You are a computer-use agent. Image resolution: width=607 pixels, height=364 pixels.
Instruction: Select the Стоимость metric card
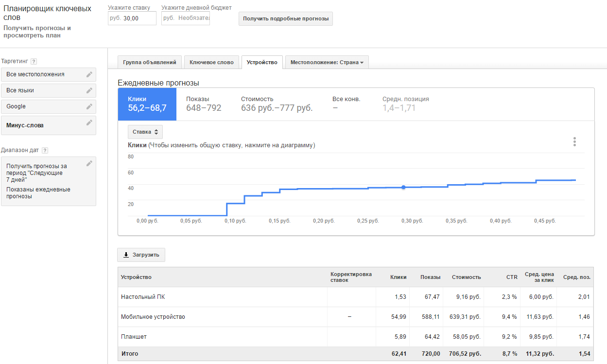tap(277, 104)
